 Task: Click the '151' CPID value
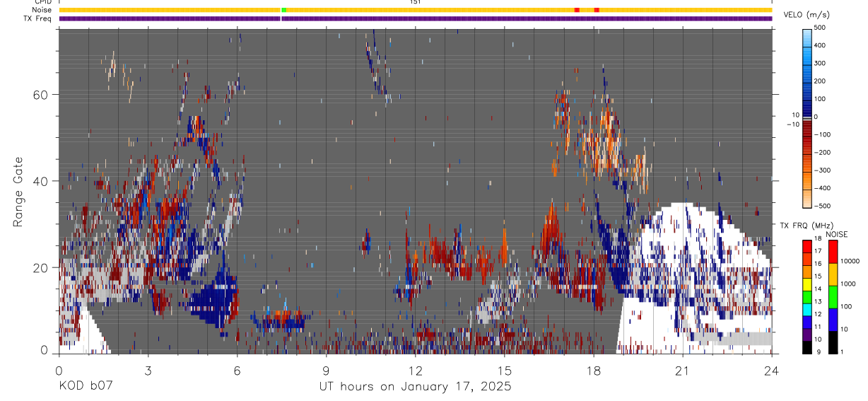click(415, 2)
